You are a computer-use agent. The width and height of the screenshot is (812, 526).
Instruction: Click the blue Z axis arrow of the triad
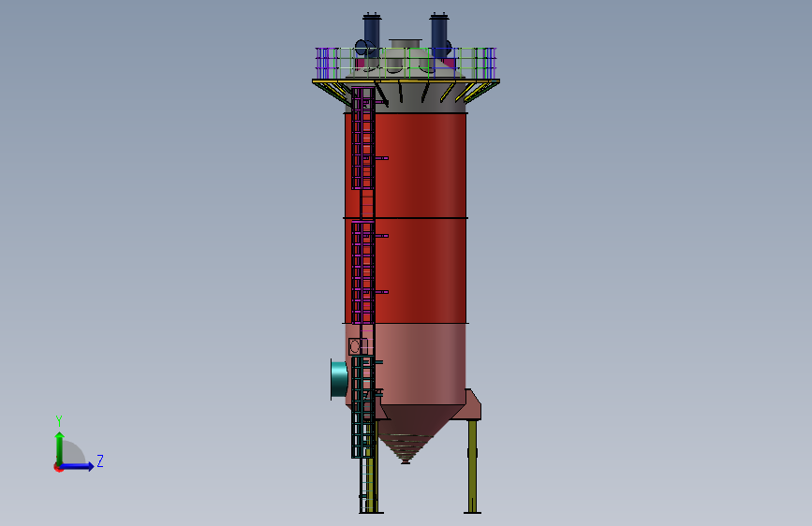78,466
